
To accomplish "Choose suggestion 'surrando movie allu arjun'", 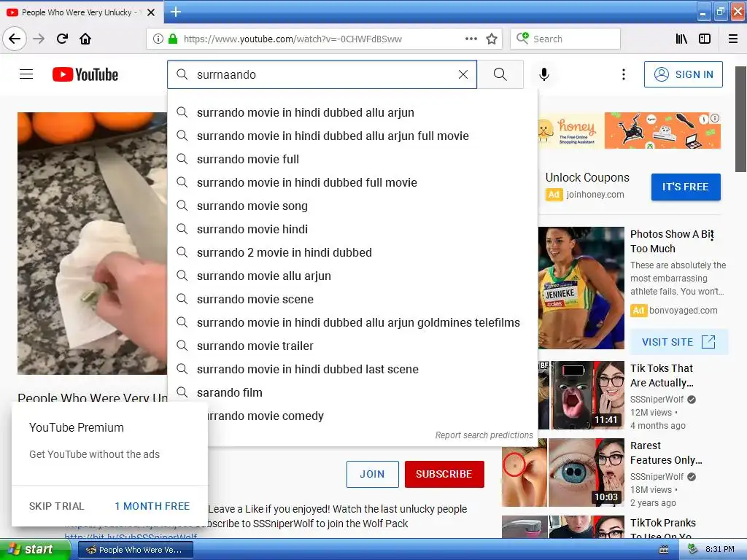I will click(352, 276).
